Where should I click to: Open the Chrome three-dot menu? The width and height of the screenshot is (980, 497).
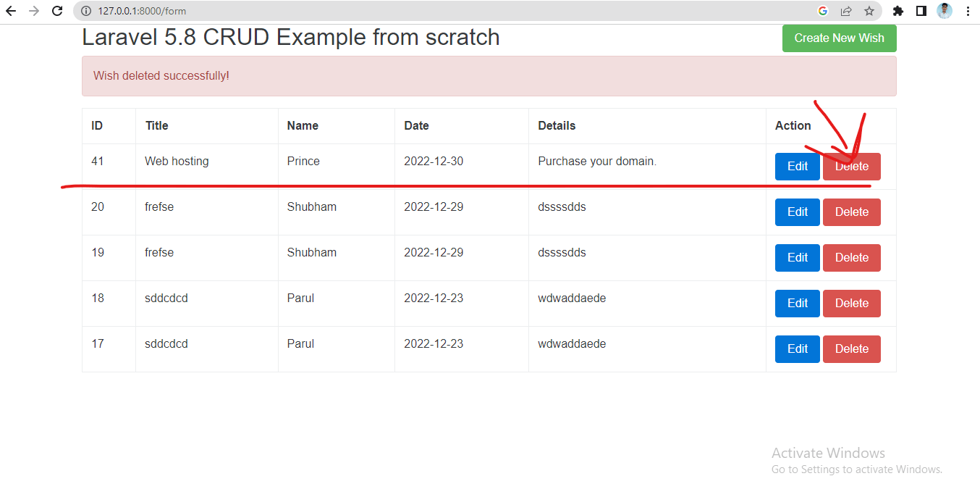[968, 11]
